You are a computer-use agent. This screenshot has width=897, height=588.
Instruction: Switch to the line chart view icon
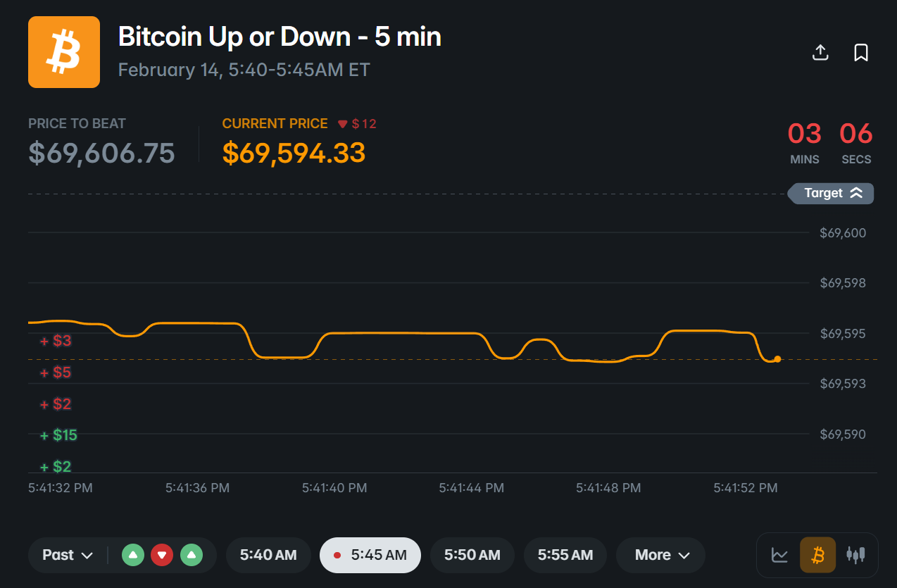click(779, 555)
